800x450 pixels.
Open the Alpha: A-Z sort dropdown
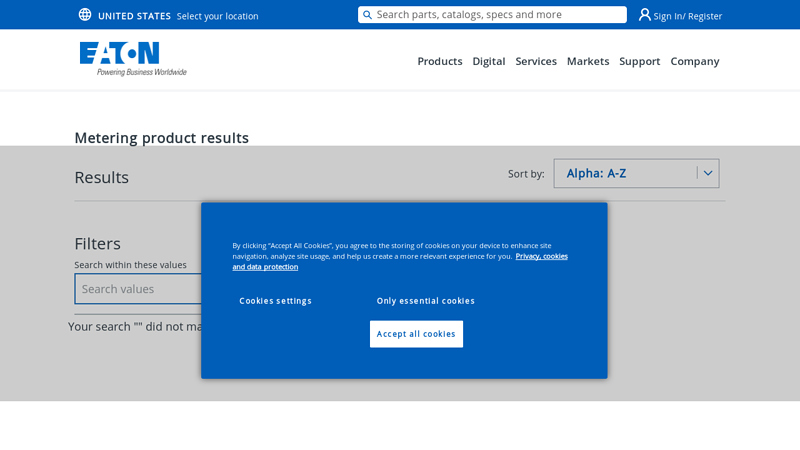click(625, 173)
